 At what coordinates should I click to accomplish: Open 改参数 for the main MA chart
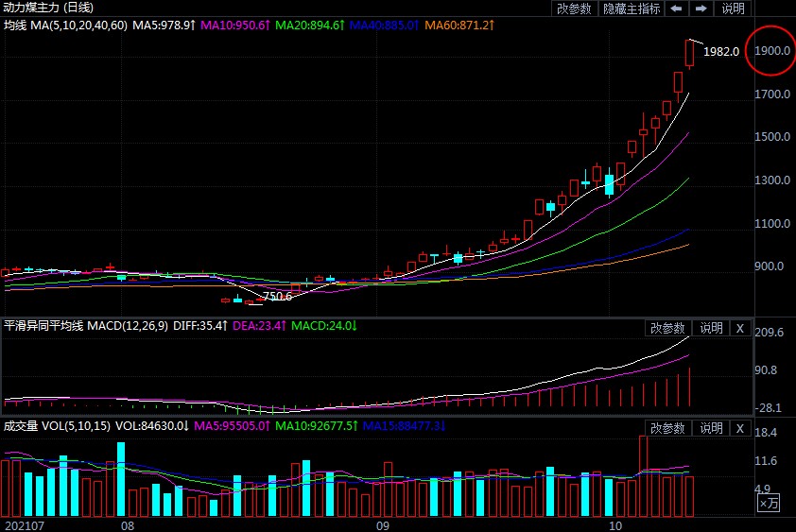coord(574,9)
